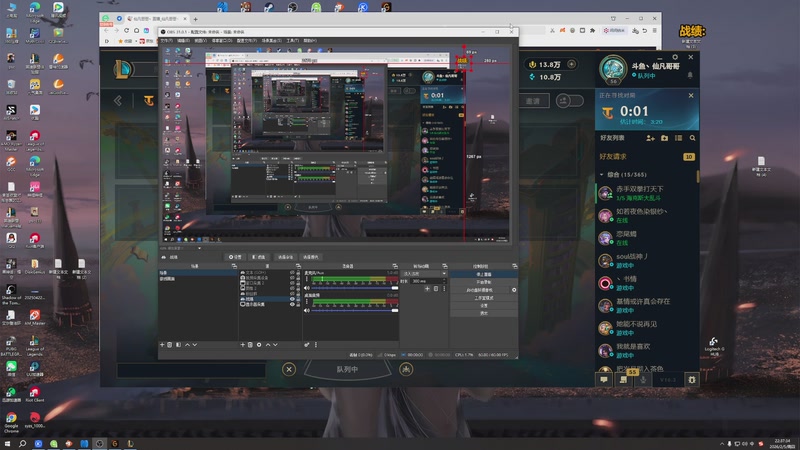The image size is (800, 450).
Task: Add a transition with plus in OBS
Action: (427, 289)
